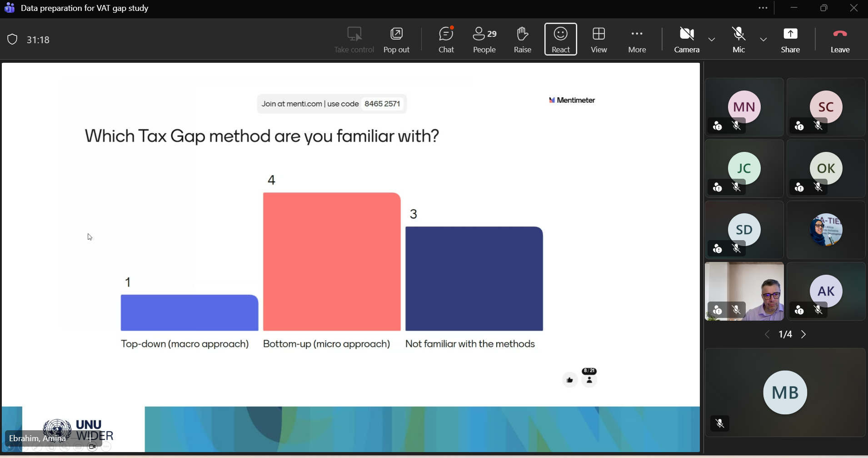Open the Chat panel
The image size is (868, 458).
(x=446, y=40)
